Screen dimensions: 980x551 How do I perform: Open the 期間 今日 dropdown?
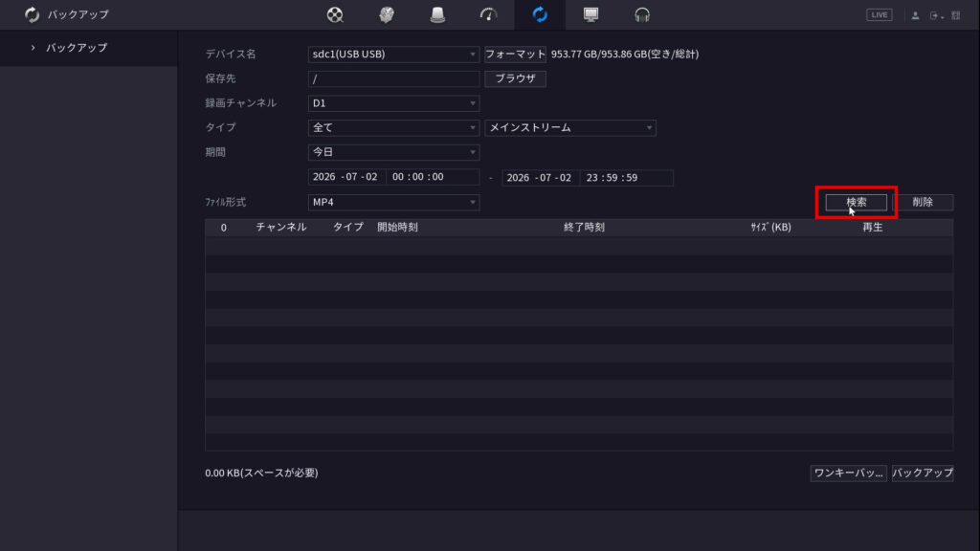[393, 152]
